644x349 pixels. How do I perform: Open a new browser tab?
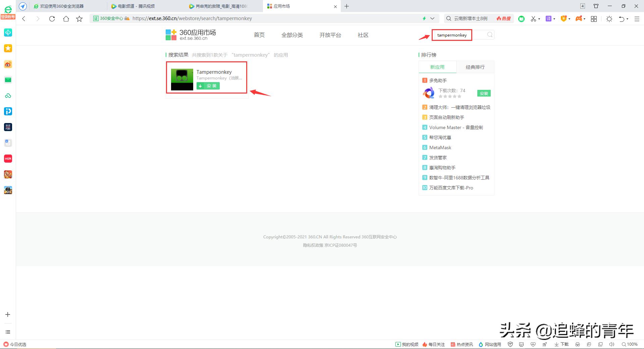[x=346, y=6]
